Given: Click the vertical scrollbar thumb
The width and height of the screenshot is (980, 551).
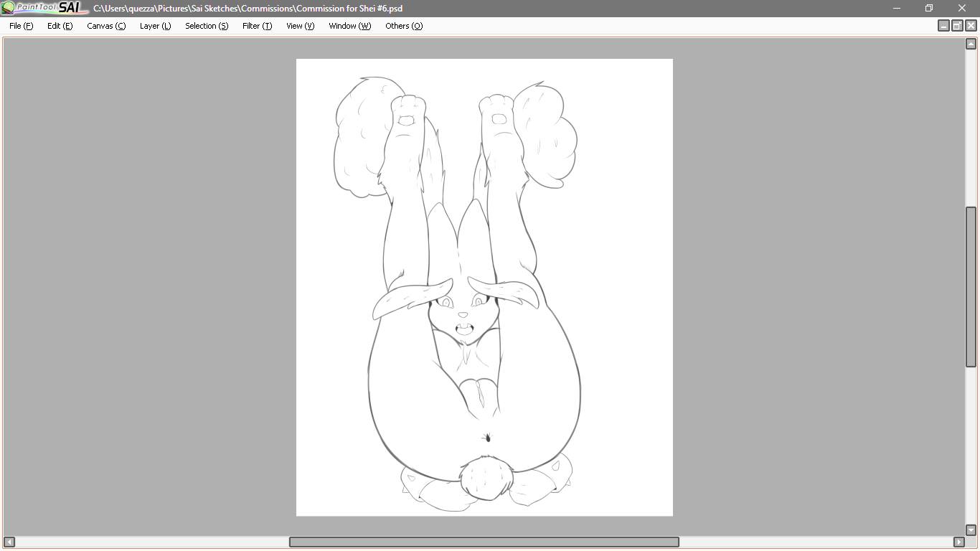Looking at the screenshot, I should pyautogui.click(x=971, y=287).
